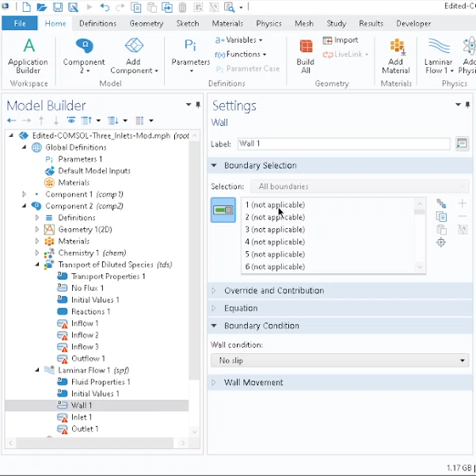Undo the last action
The width and height of the screenshot is (476, 476).
coord(105,6)
